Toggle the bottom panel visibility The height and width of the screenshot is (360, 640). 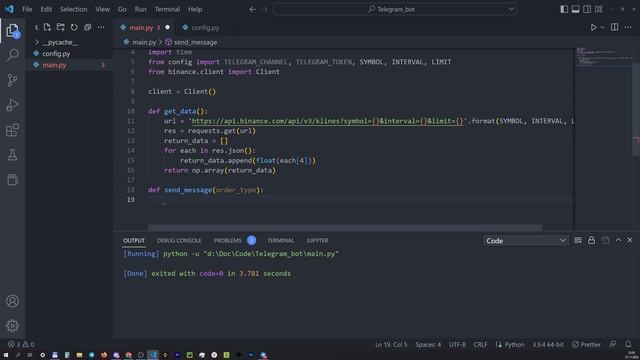575,9
